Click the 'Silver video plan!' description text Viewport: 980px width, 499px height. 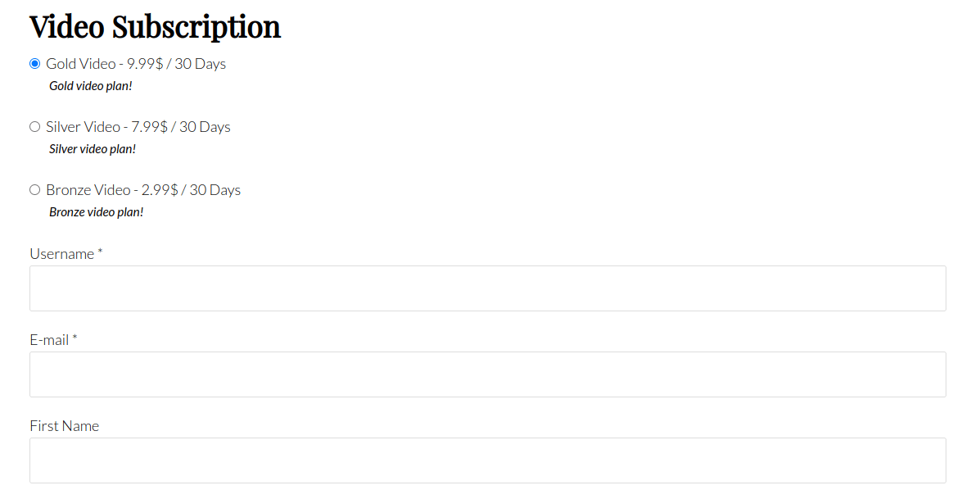point(93,149)
